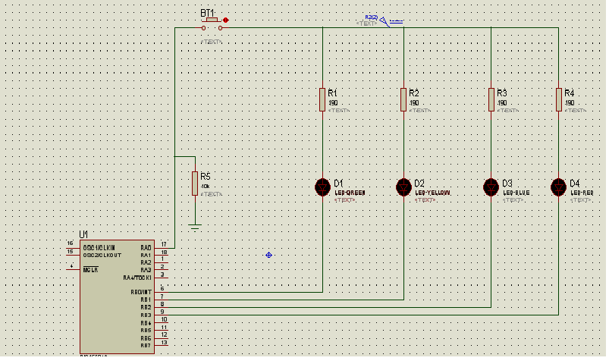Viewport: 609px width, 364px height.
Task: Click the LED-GREEN value text
Action: (x=350, y=193)
